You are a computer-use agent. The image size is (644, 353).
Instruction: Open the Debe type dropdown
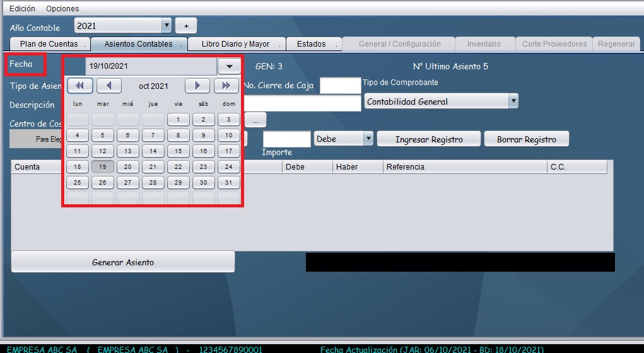pos(368,139)
